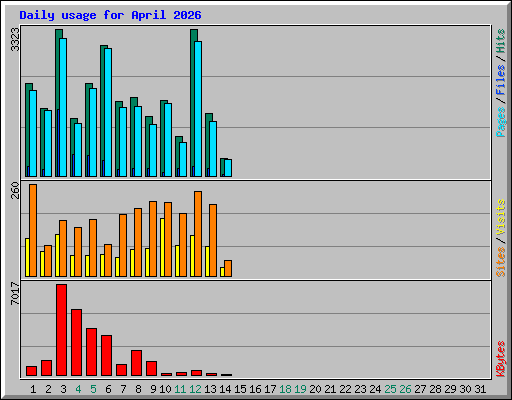The height and width of the screenshot is (400, 512).
Task: Click day label 8 on the x-axis
Action: pos(138,389)
